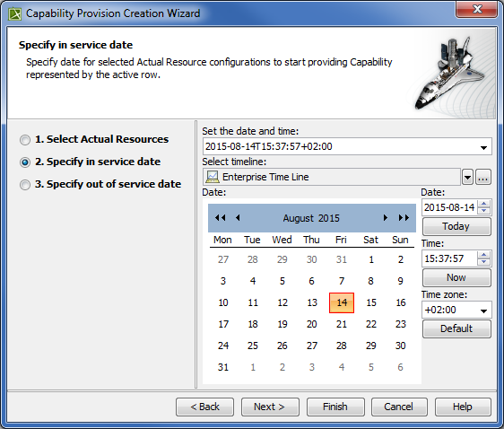This screenshot has width=504, height=429.
Task: Choose August 10 in the calendar
Action: (223, 302)
